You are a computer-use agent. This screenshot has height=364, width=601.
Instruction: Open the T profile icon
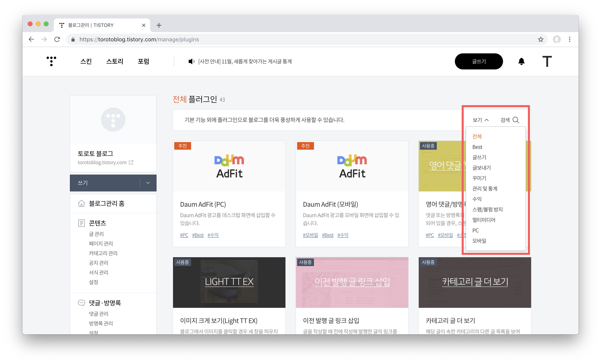[x=547, y=61]
